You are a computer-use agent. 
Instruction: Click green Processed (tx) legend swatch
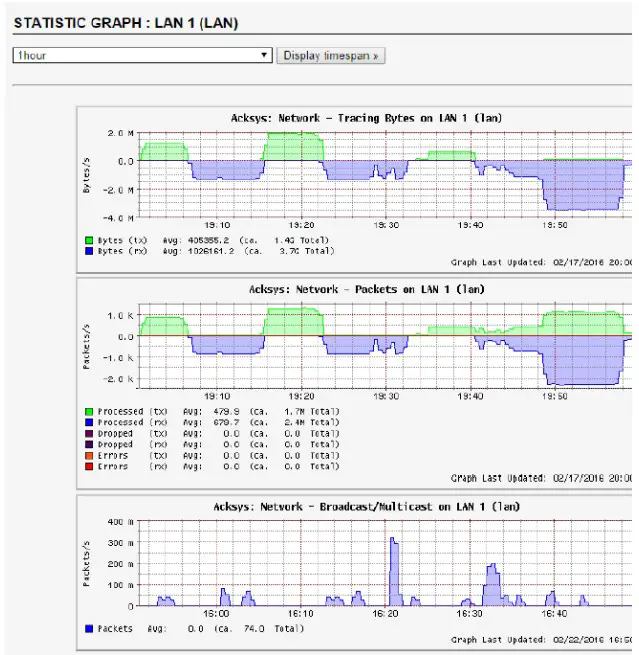(x=89, y=411)
